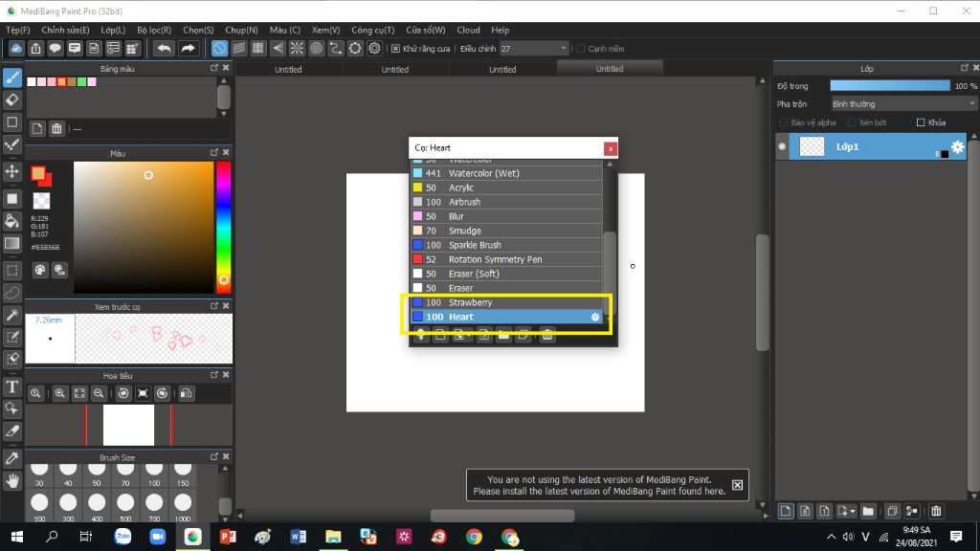Open new layer type dropdown arrow
The width and height of the screenshot is (980, 551).
point(853,512)
